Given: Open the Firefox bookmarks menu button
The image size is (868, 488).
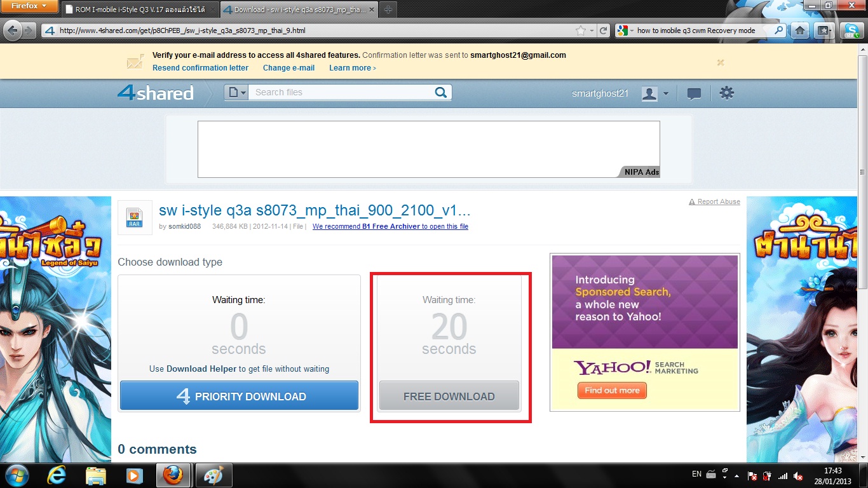Looking at the screenshot, I should coord(825,30).
